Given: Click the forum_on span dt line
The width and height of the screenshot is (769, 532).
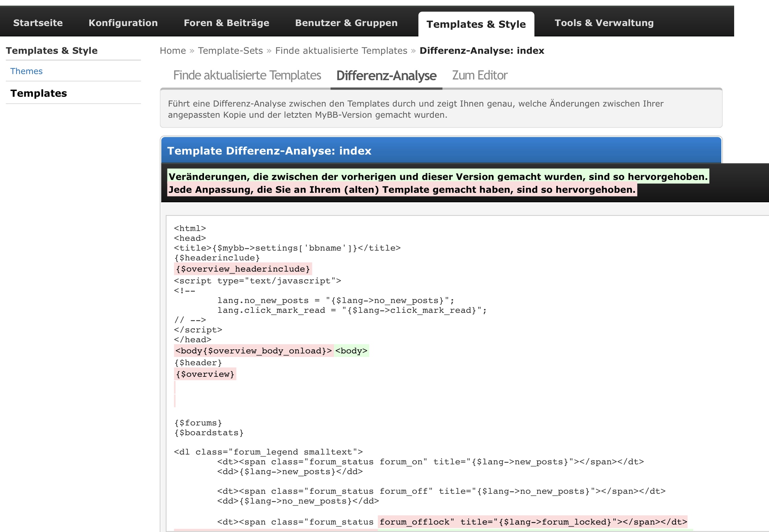Looking at the screenshot, I should pos(430,462).
